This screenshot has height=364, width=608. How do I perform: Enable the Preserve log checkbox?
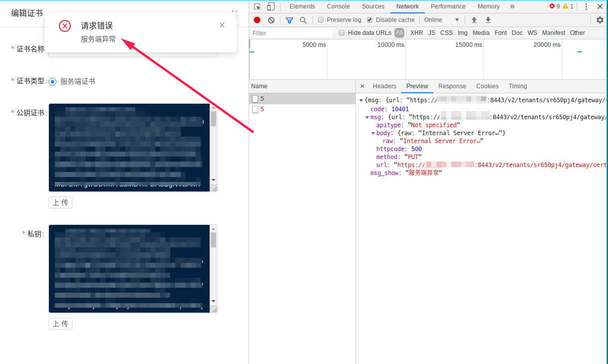click(319, 19)
